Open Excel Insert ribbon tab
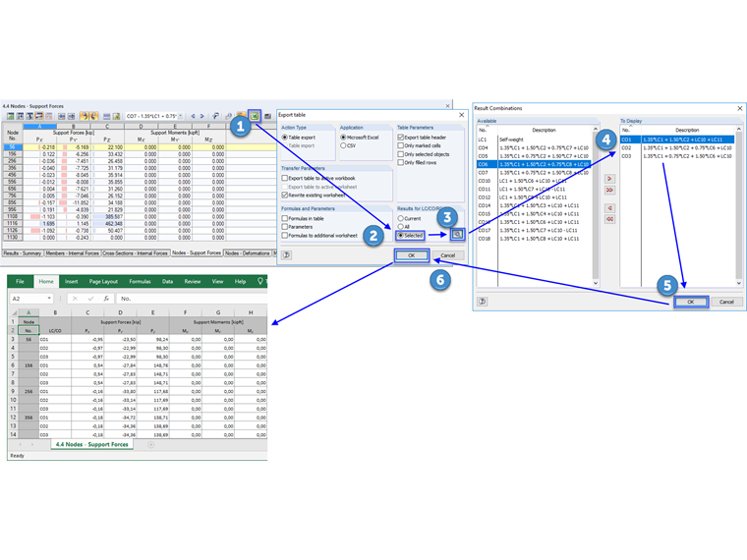747x560 pixels. [71, 281]
